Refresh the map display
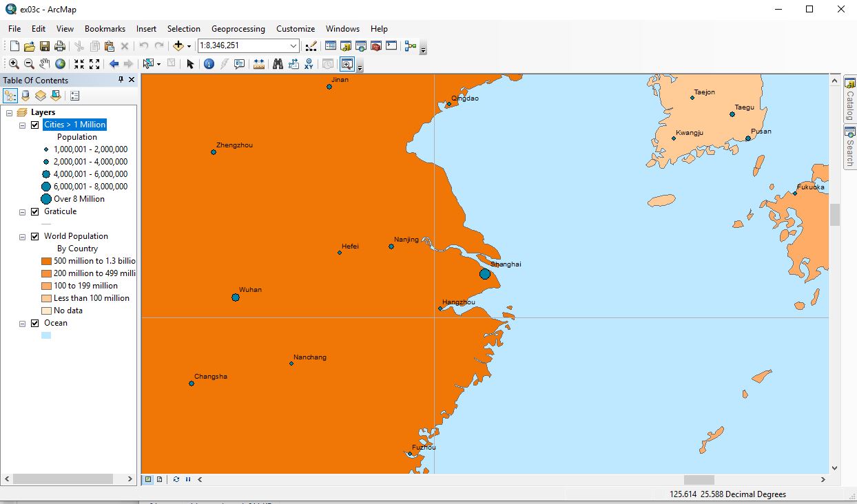Viewport: 857px width, 504px height. (176, 479)
